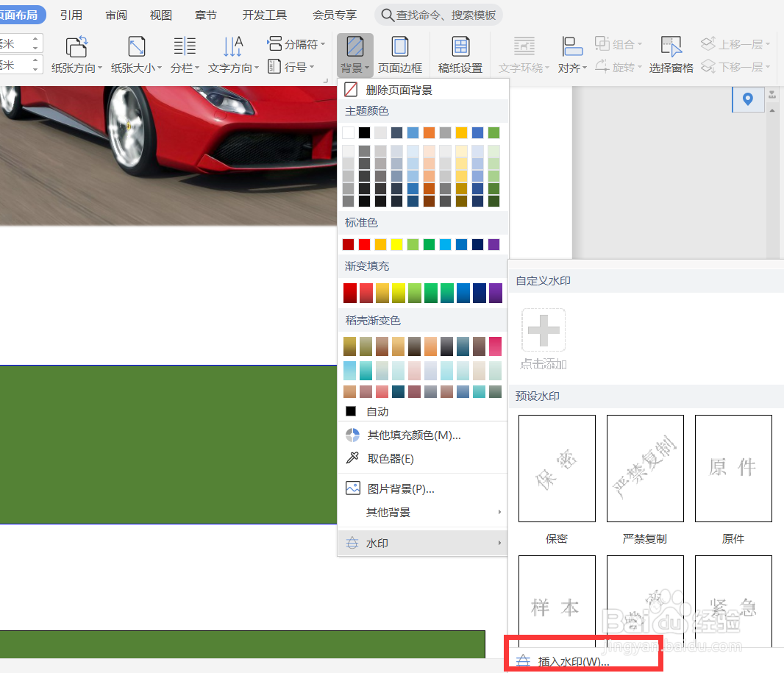Click the Send Backward (下移一层) icon
The image size is (784, 673).
tap(708, 66)
